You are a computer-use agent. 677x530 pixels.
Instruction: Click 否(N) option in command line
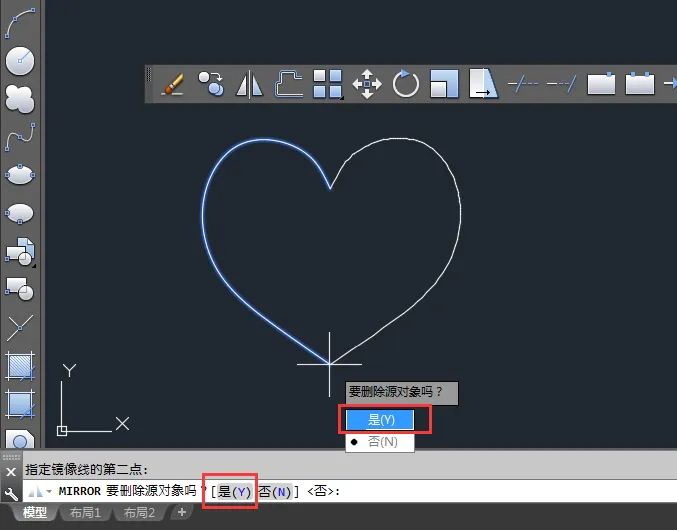point(275,491)
